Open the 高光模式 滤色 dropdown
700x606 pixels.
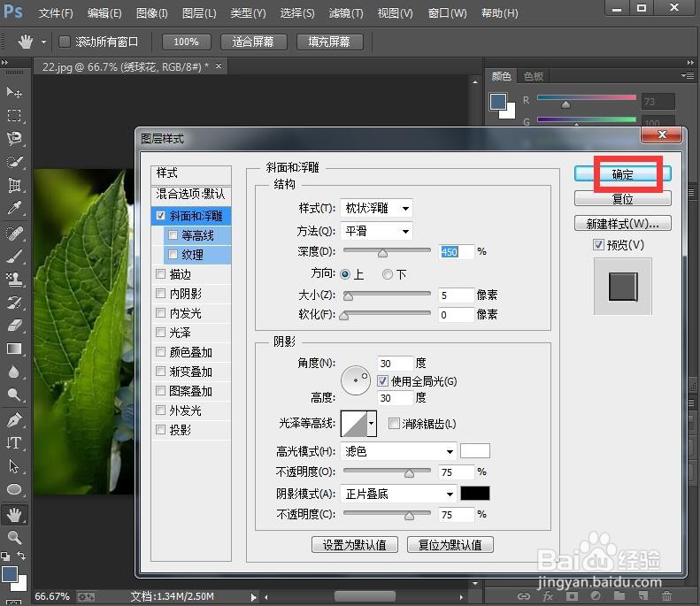398,451
